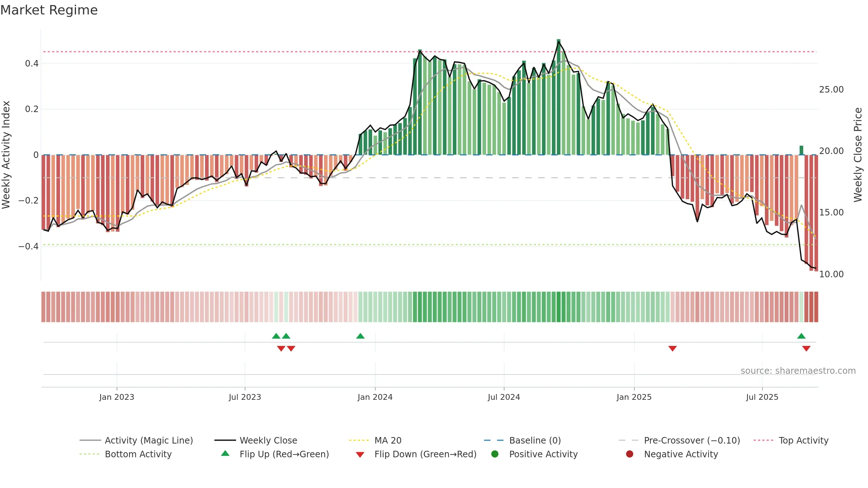The height and width of the screenshot is (488, 868).
Task: Click the Jan 2024 x-axis label
Action: (375, 397)
